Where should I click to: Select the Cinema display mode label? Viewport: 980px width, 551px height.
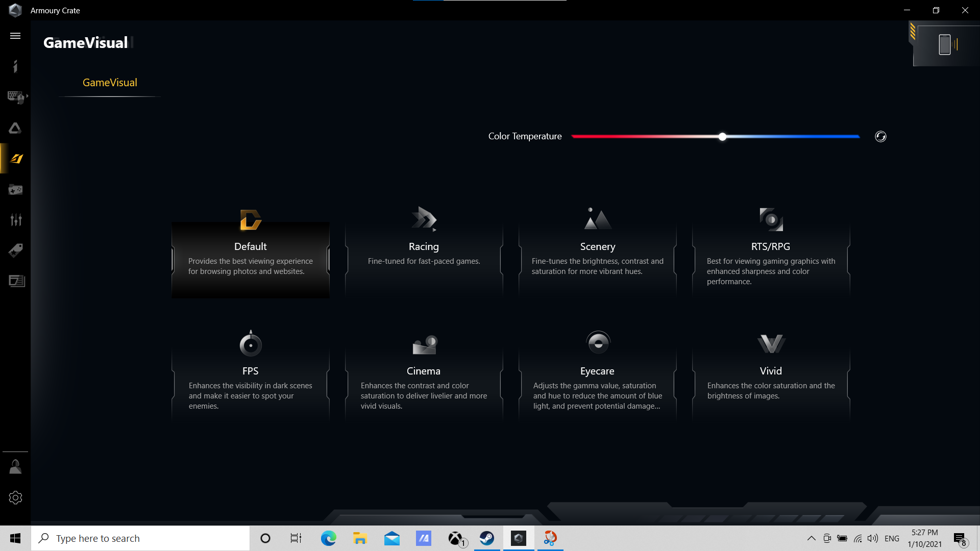[x=424, y=371]
